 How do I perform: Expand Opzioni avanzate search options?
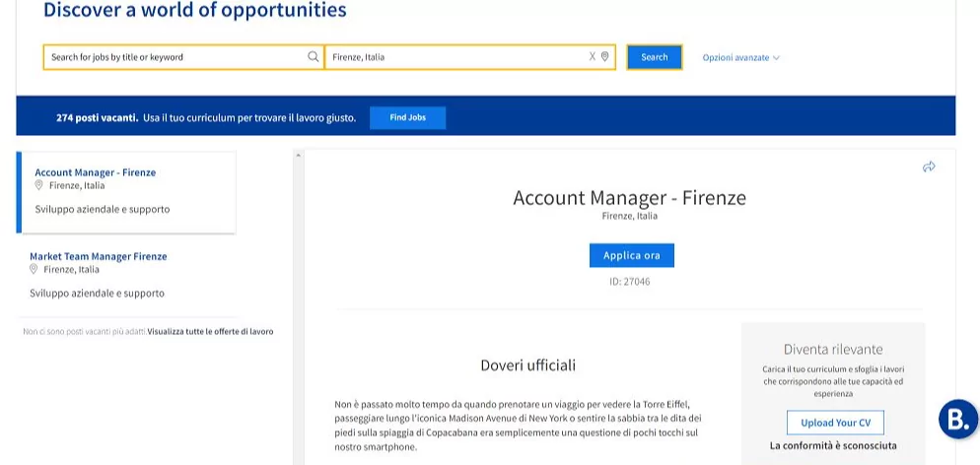[x=740, y=58]
